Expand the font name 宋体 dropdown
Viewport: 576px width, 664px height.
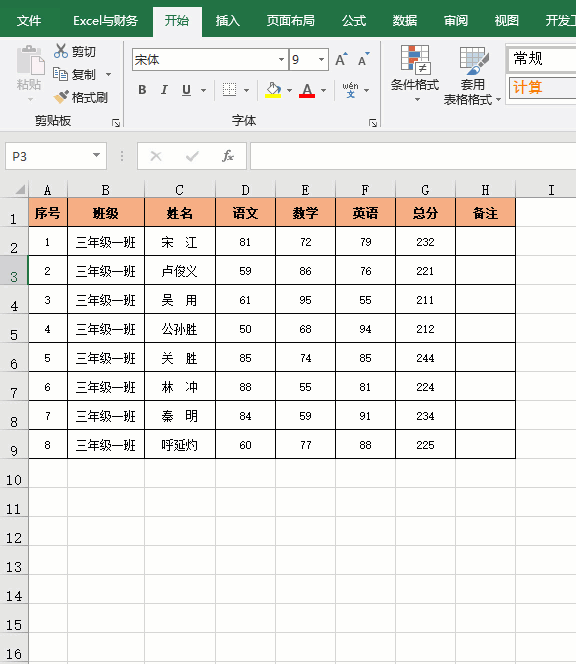(x=281, y=60)
